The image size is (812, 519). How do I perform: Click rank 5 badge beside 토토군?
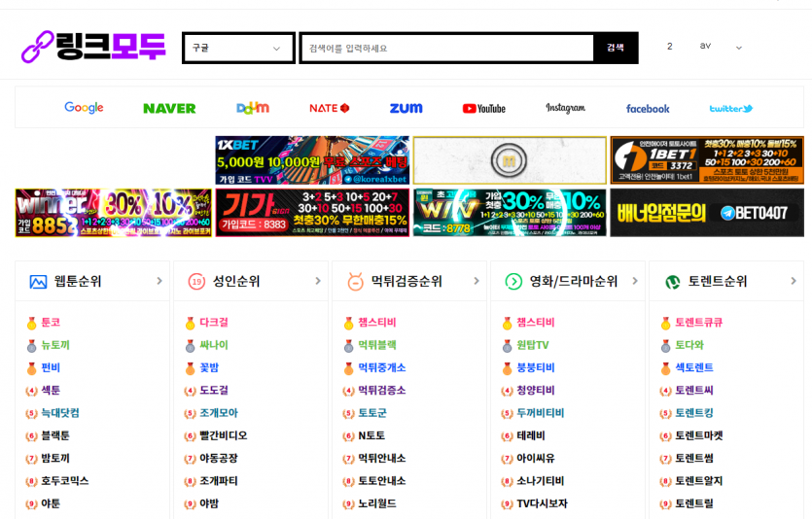(348, 413)
